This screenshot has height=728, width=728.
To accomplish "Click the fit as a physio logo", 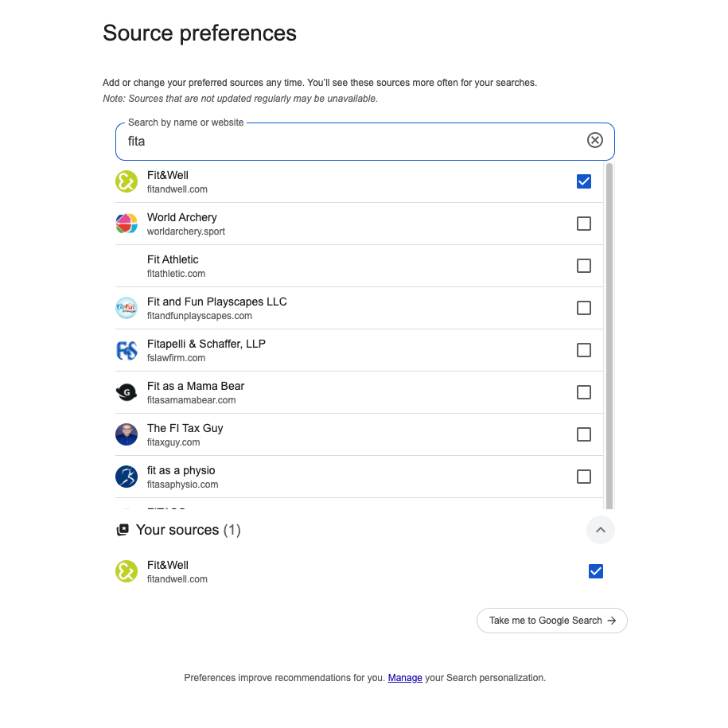I will (127, 477).
